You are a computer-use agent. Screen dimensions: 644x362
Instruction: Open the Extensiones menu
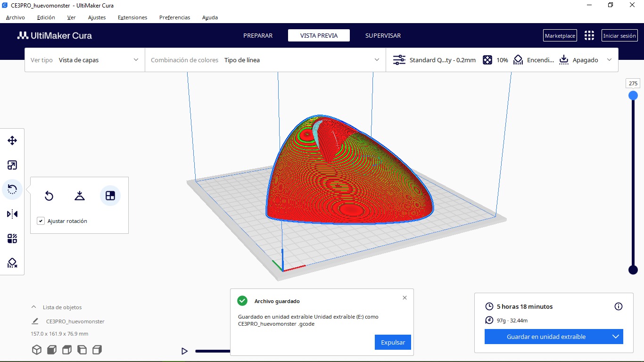(x=132, y=17)
